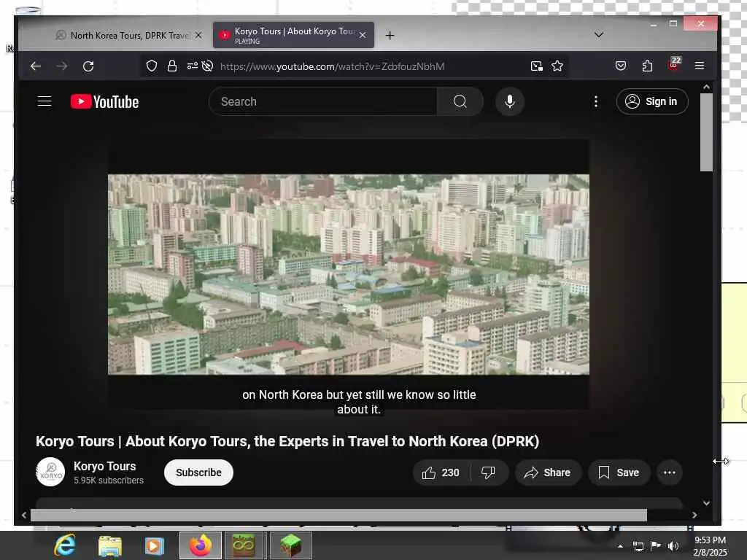
Task: Click the horizontal scrollbar thumb
Action: 338,515
